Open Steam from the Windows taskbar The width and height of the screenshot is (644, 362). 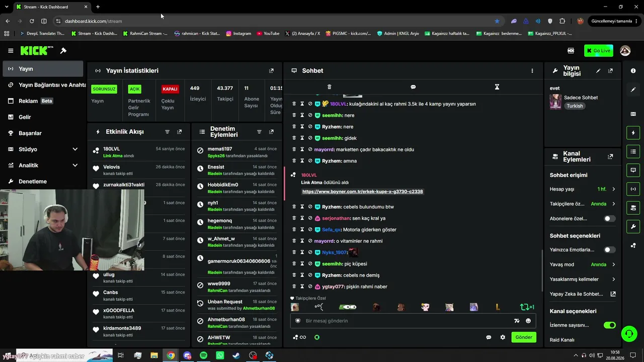(x=236, y=355)
